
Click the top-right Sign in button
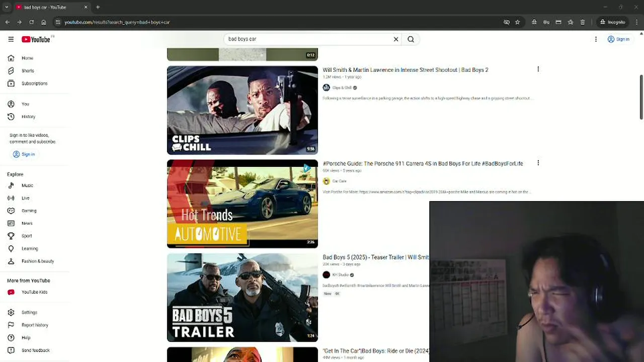[618, 39]
